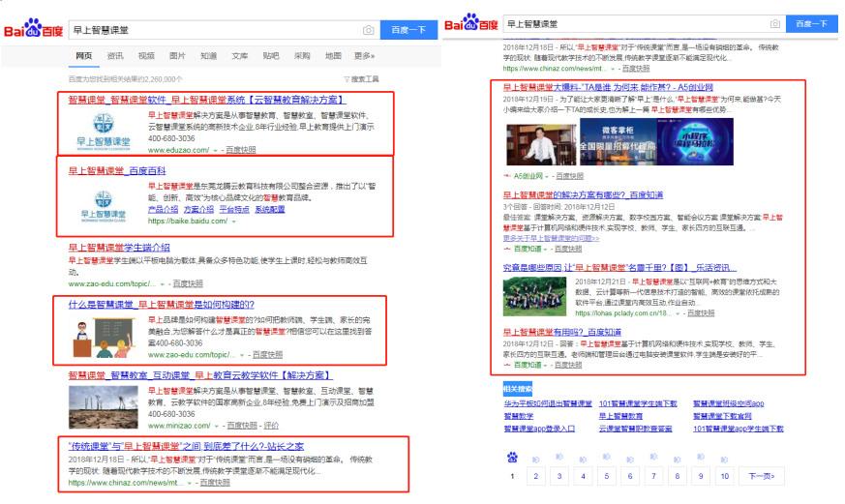The height and width of the screenshot is (504, 845).
Task: Expand arrow next to www.eduzao.com/
Action: (x=216, y=150)
